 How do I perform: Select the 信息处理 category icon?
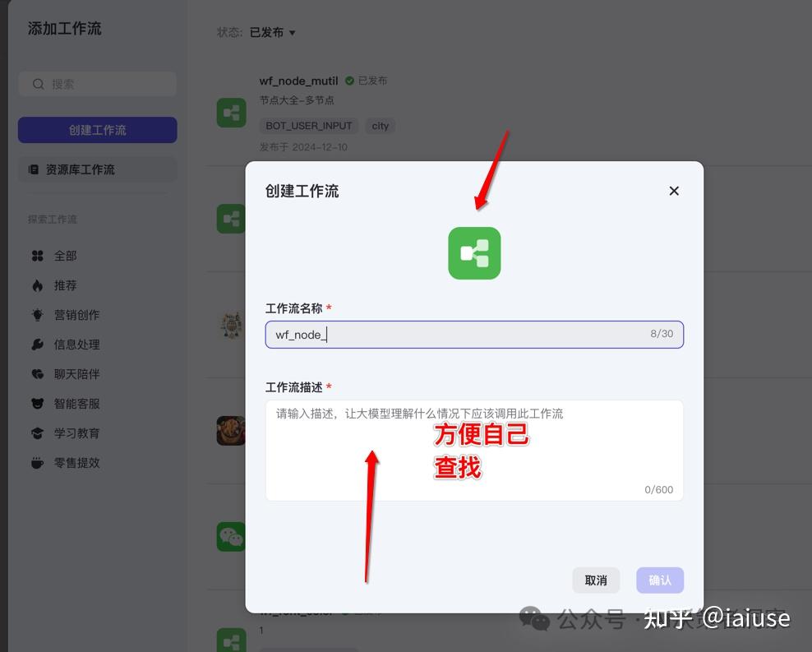[36, 344]
